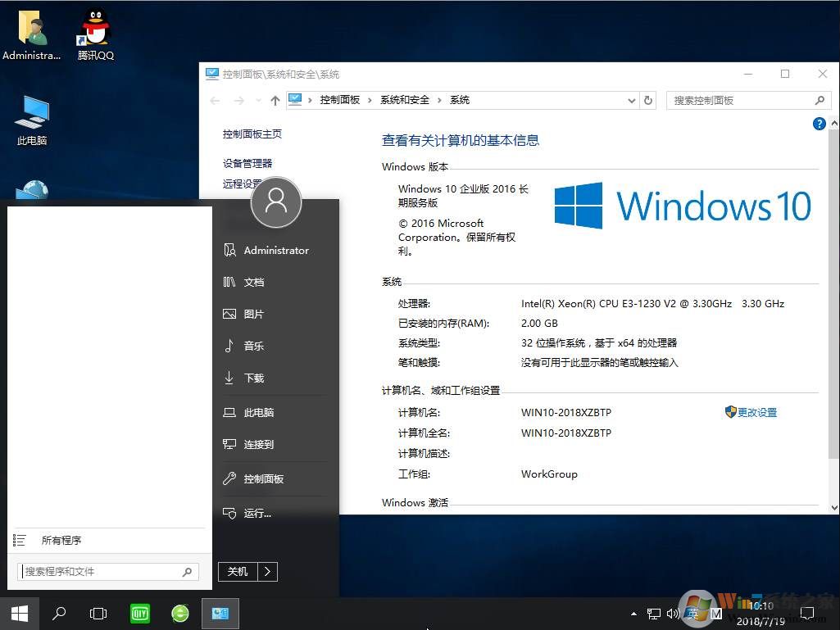840x630 pixels.
Task: Click the control panel help icon
Action: (x=819, y=124)
